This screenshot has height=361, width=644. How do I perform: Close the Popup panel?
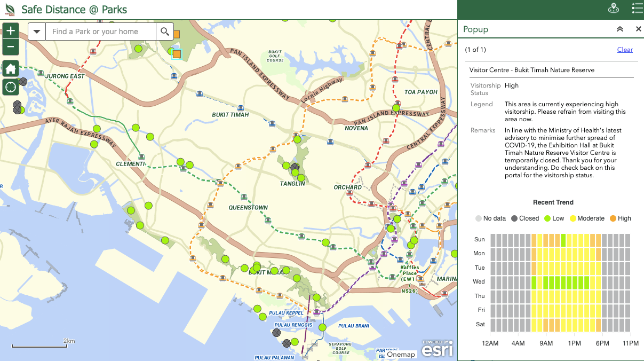(638, 29)
